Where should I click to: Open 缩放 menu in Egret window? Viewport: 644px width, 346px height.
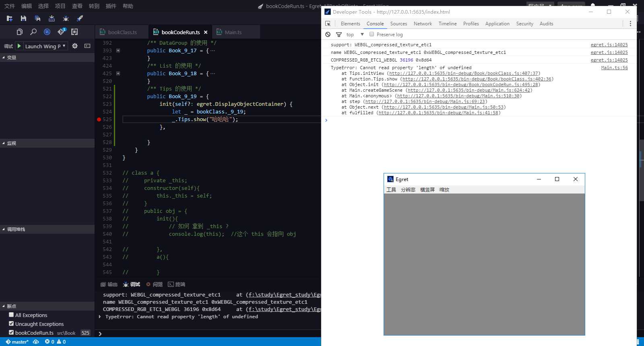444,190
